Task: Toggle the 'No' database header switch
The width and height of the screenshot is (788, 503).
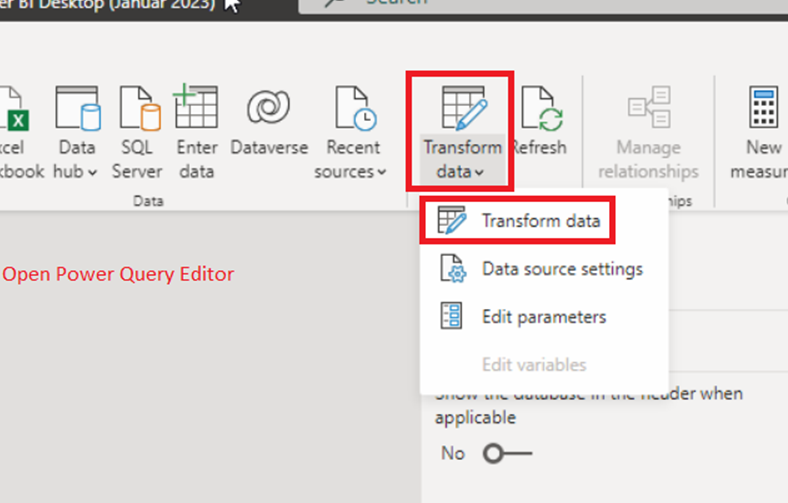Action: click(x=506, y=454)
